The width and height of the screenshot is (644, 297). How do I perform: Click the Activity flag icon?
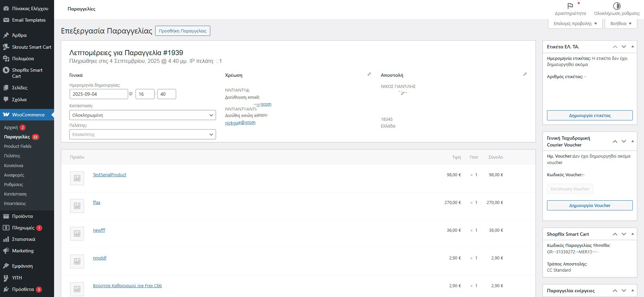[570, 6]
